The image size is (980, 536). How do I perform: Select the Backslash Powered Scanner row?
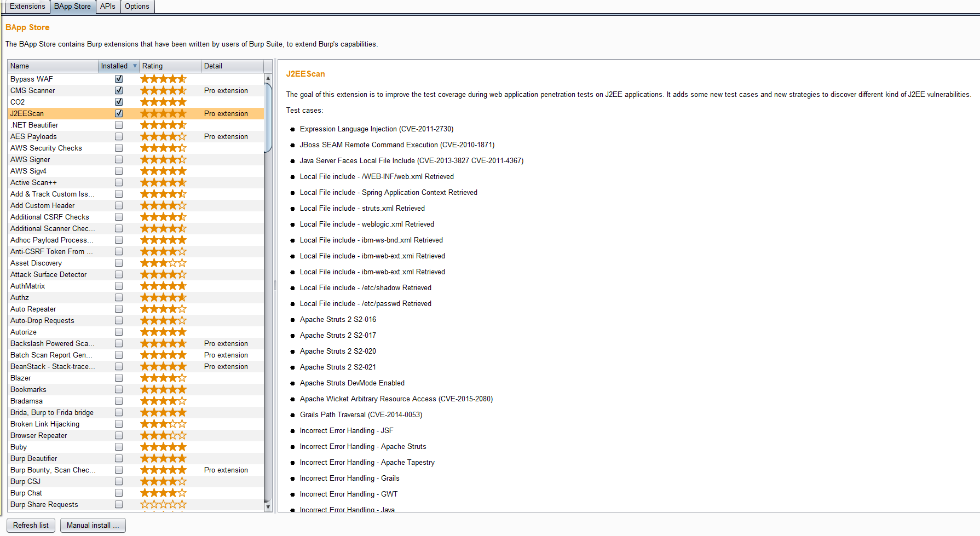(136, 343)
